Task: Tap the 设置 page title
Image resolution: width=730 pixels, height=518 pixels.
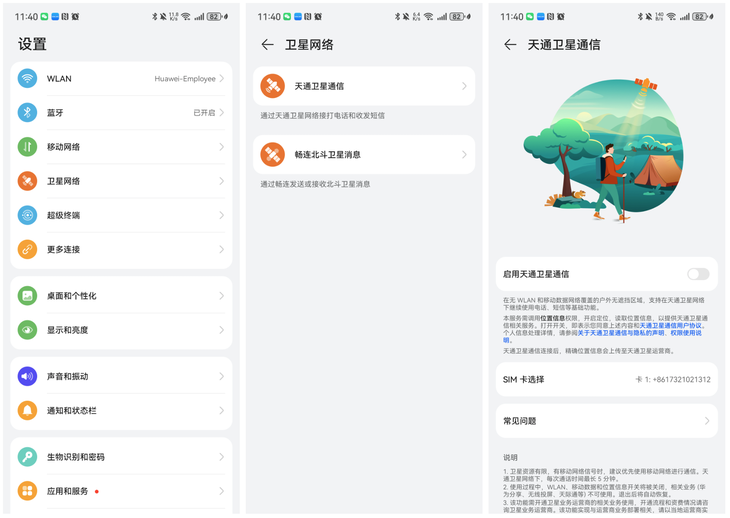Action: tap(32, 44)
